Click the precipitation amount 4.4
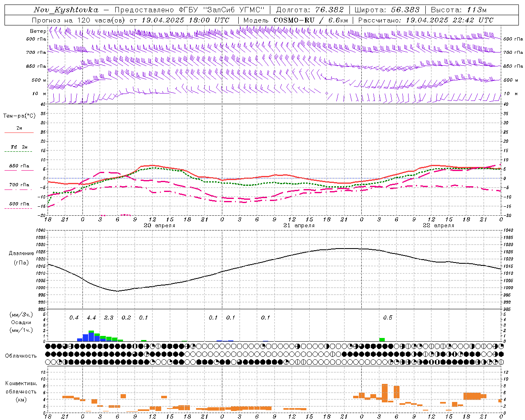This screenshot has width=525, height=420. (91, 318)
